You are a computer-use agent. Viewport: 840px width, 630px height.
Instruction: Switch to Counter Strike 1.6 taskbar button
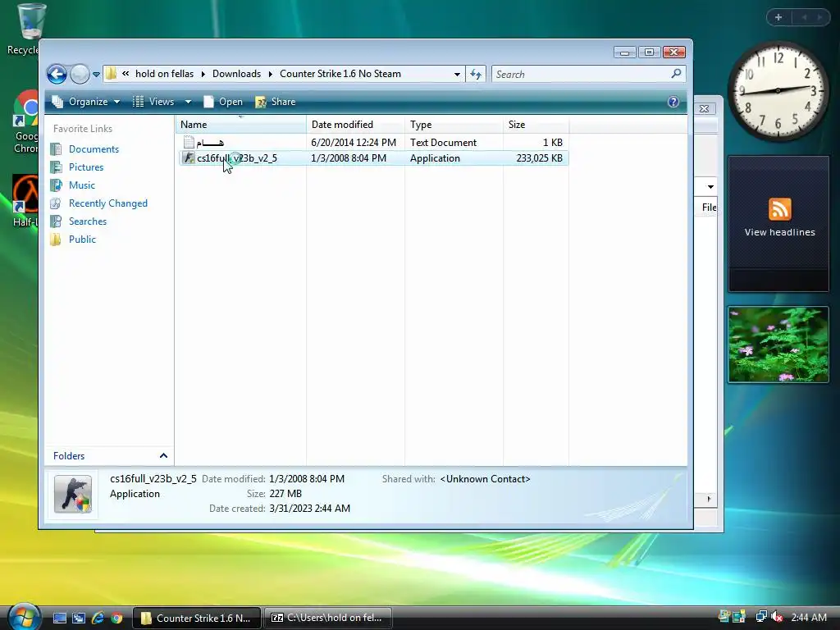point(197,619)
